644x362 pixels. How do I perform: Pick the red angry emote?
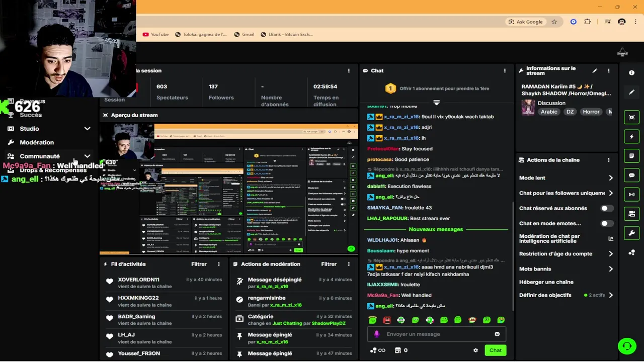(x=386, y=320)
